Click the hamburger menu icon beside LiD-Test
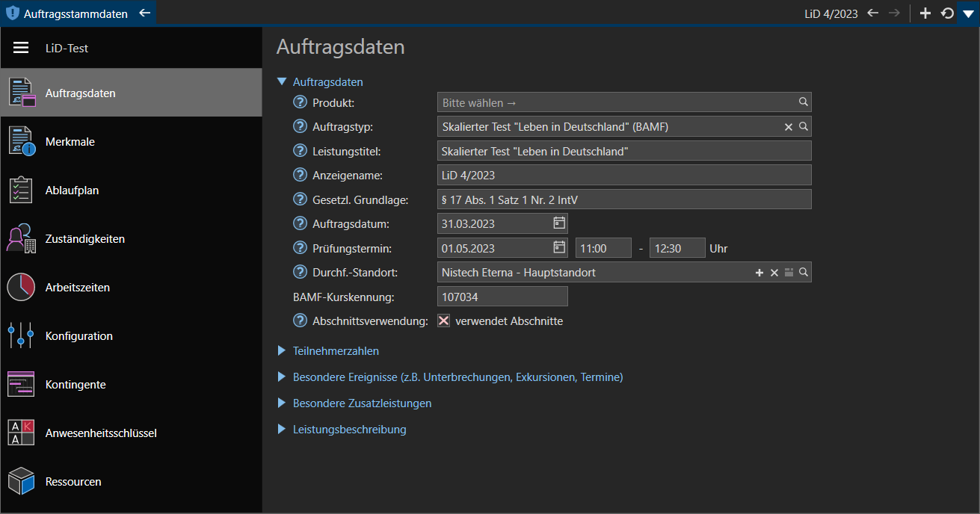980x514 pixels. (21, 48)
